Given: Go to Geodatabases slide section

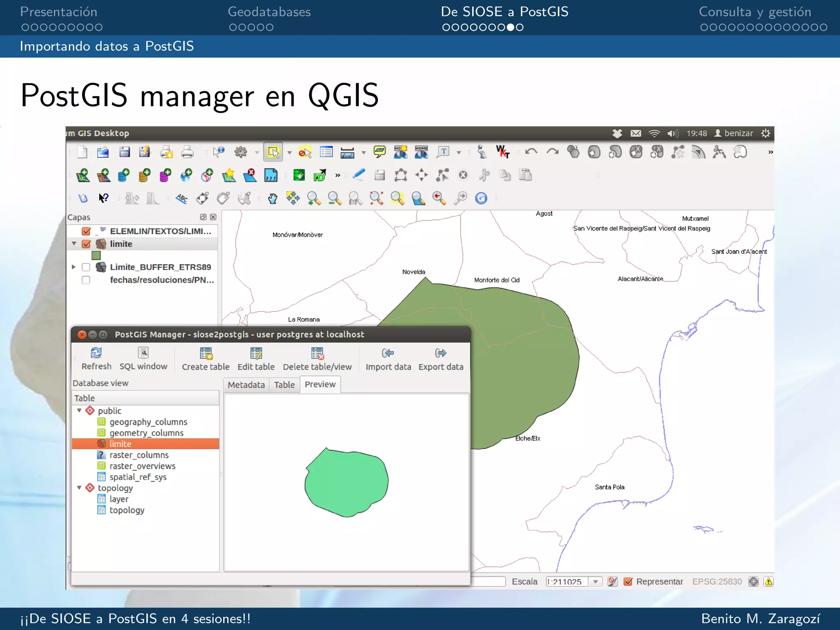Looking at the screenshot, I should click(x=269, y=11).
